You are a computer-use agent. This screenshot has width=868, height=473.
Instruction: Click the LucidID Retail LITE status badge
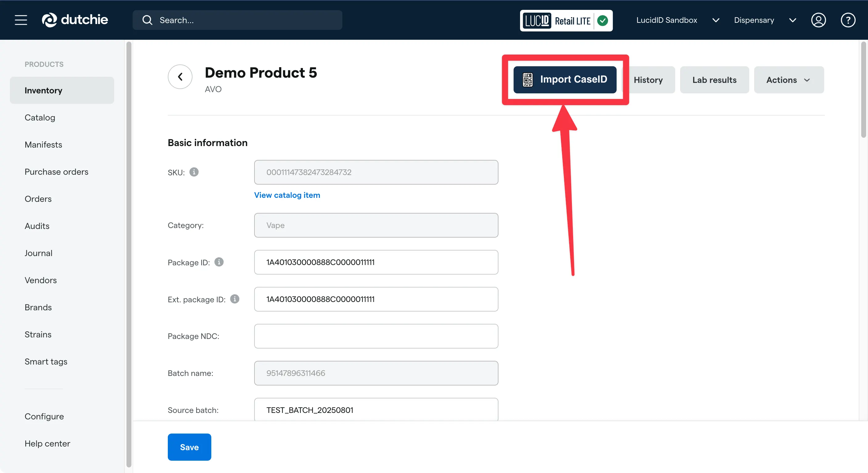click(x=566, y=21)
